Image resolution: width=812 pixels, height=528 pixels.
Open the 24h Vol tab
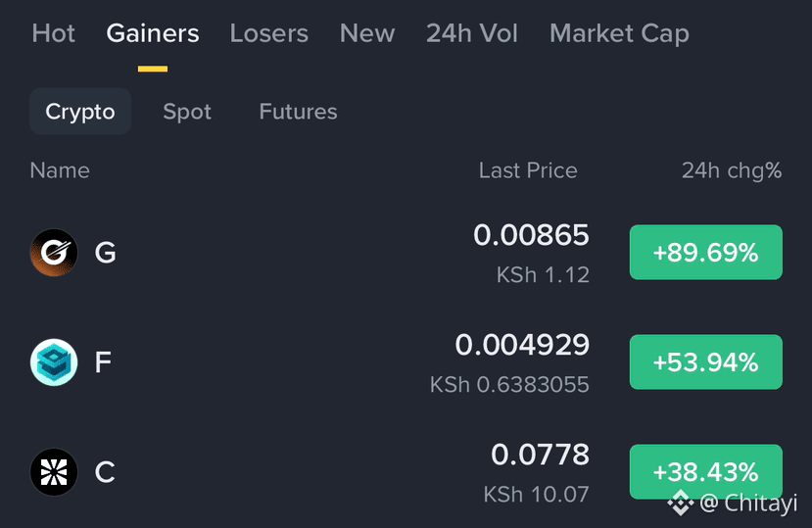(x=472, y=33)
